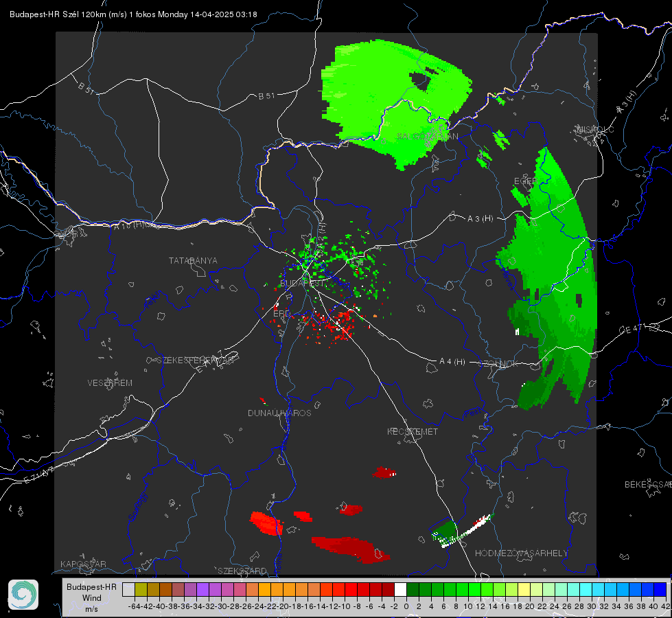Click the legend value 42
Viewport: 672px width, 618px height.
click(x=666, y=606)
